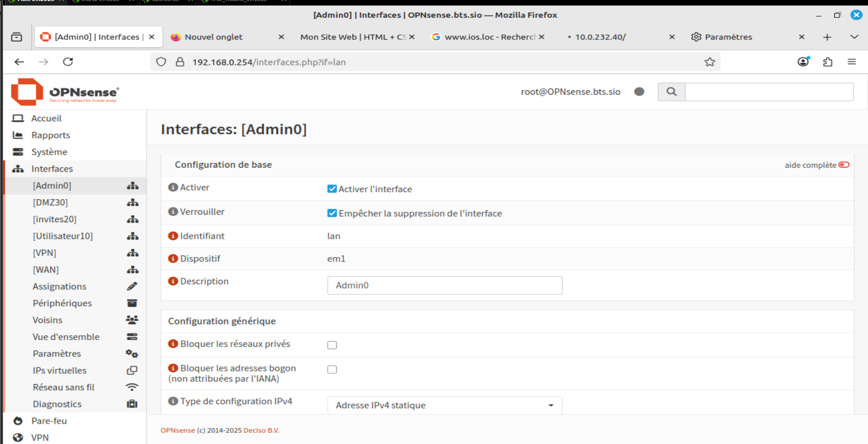Open Assignations under Interfaces
Viewport: 868px width, 444px height.
click(59, 286)
